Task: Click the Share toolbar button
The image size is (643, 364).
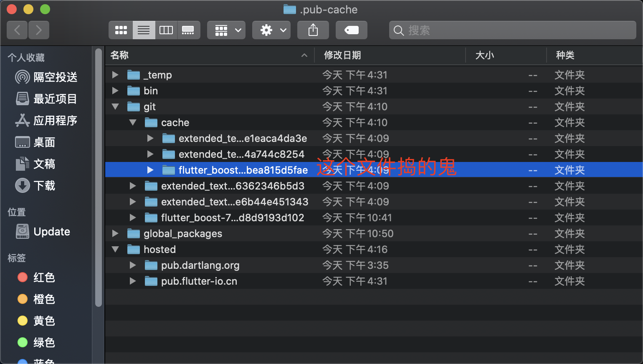Action: [x=313, y=30]
